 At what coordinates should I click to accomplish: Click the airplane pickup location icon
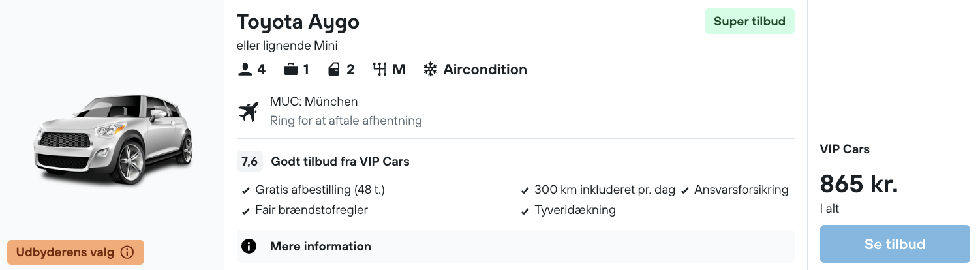coord(249,112)
